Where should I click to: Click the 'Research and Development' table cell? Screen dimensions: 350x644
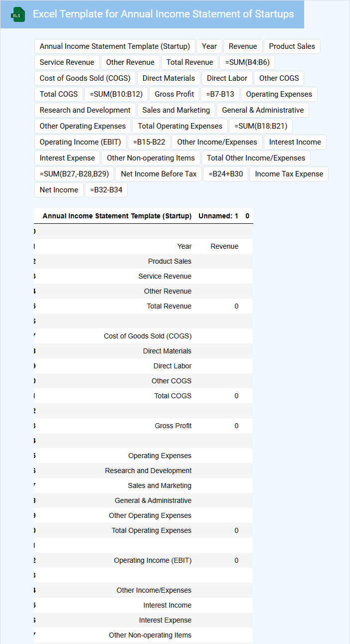click(148, 471)
